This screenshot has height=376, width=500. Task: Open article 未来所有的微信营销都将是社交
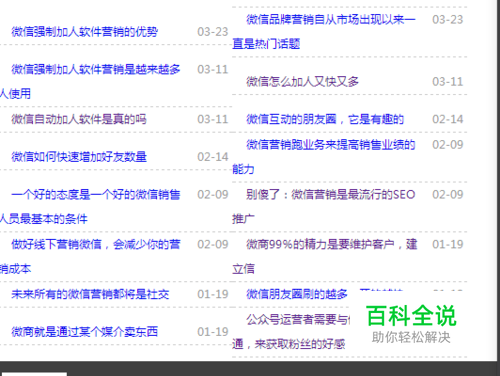coord(90,294)
